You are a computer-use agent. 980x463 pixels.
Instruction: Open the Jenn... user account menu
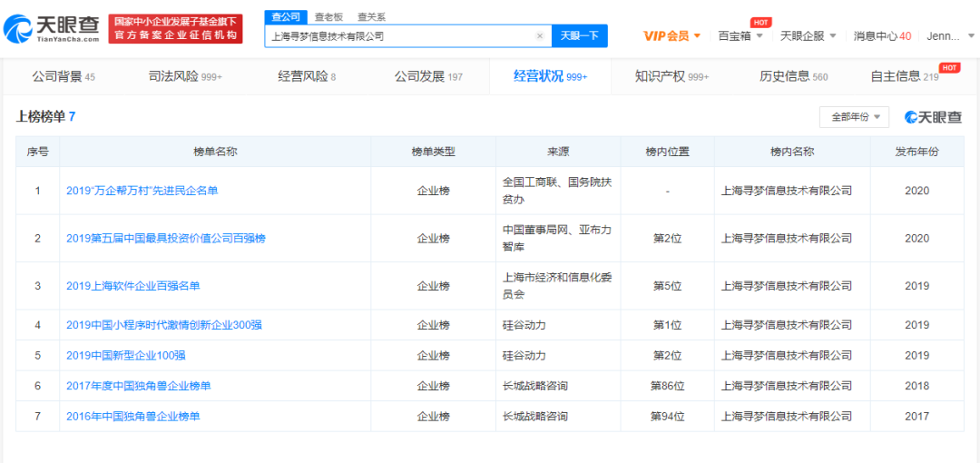(x=951, y=35)
